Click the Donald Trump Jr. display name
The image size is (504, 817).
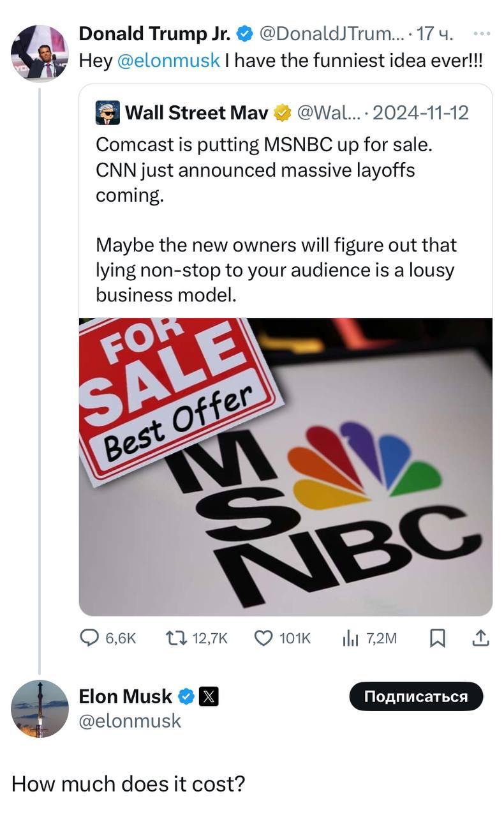point(154,34)
